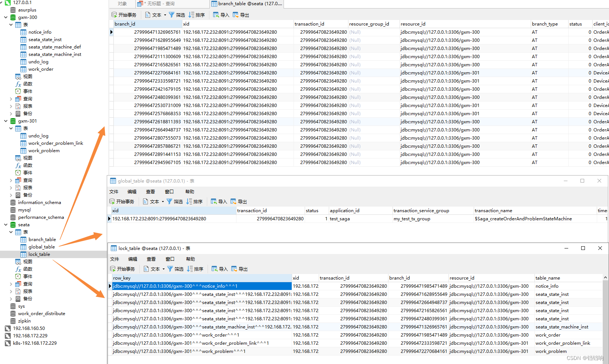The width and height of the screenshot is (609, 364).
Task: Switch to the objects tab
Action: [122, 4]
